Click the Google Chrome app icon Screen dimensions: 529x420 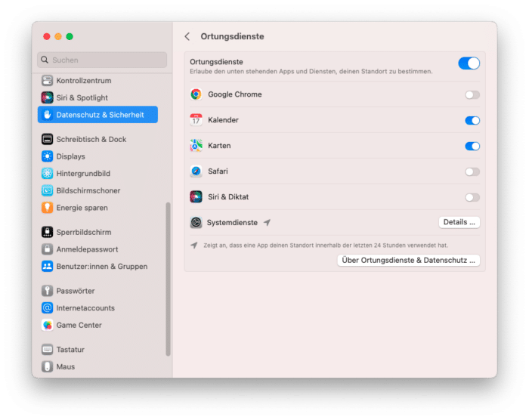click(196, 94)
